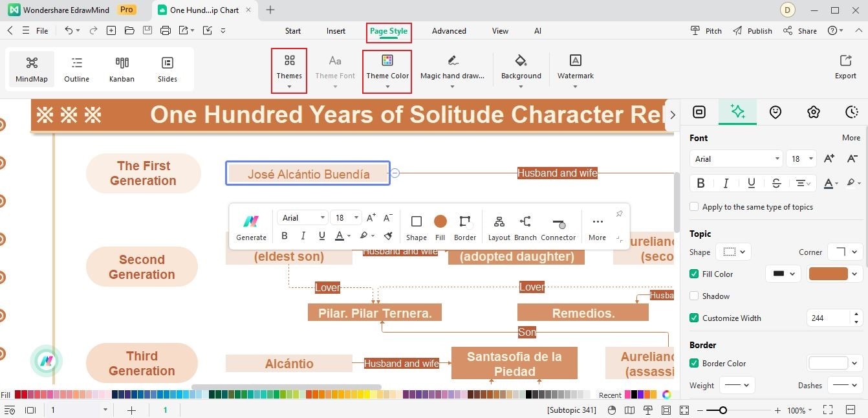Image resolution: width=868 pixels, height=418 pixels.
Task: Open the File menu
Action: [41, 30]
